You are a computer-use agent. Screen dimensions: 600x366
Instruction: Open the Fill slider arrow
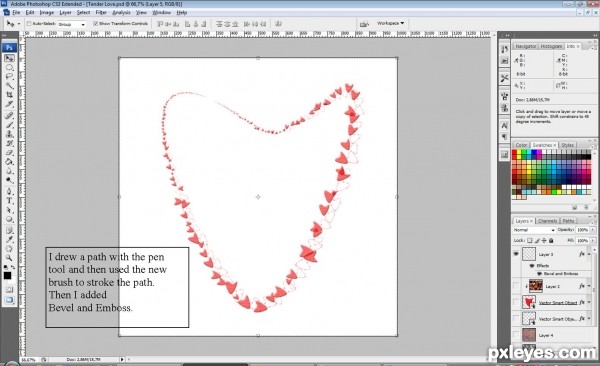[593, 240]
